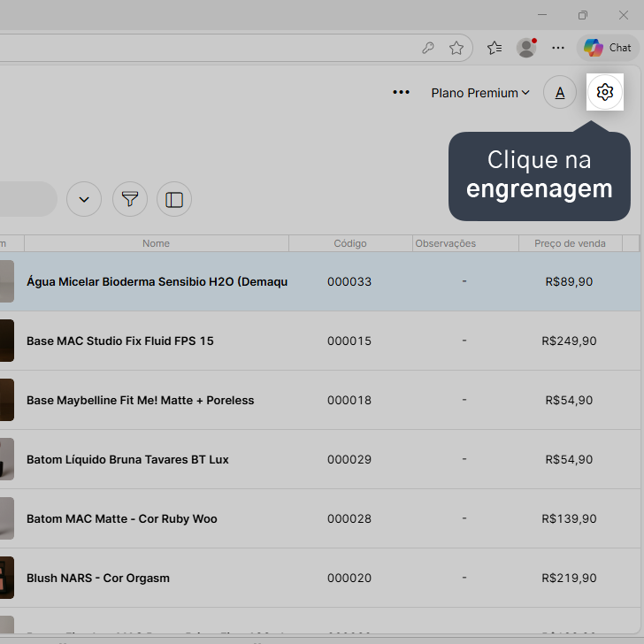Expand the round chevron-down button
The height and width of the screenshot is (644, 644).
pyautogui.click(x=84, y=199)
